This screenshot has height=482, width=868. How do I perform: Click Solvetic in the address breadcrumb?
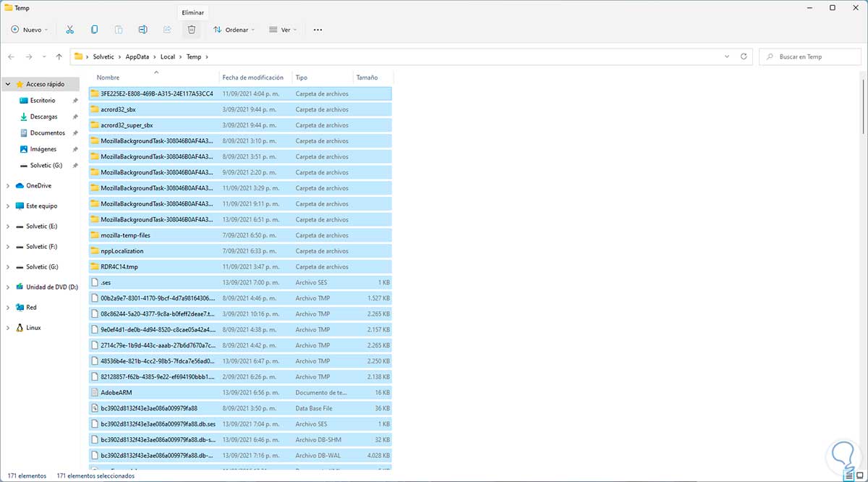103,56
